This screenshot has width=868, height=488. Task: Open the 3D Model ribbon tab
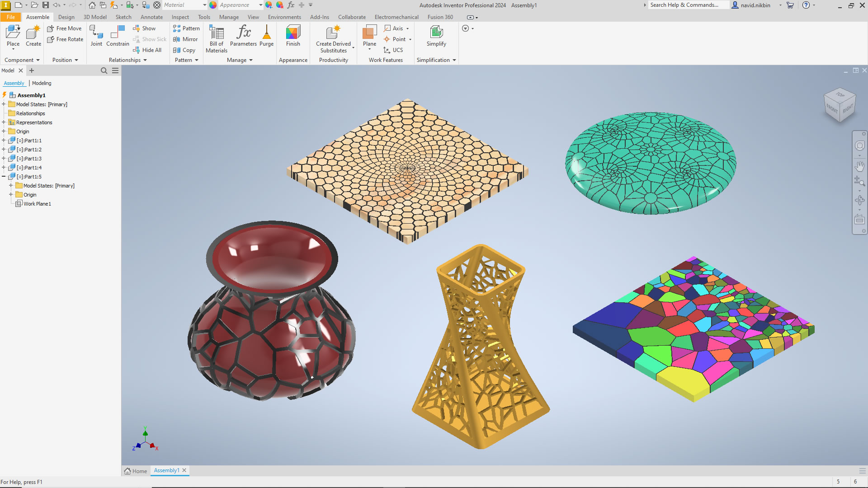(95, 17)
